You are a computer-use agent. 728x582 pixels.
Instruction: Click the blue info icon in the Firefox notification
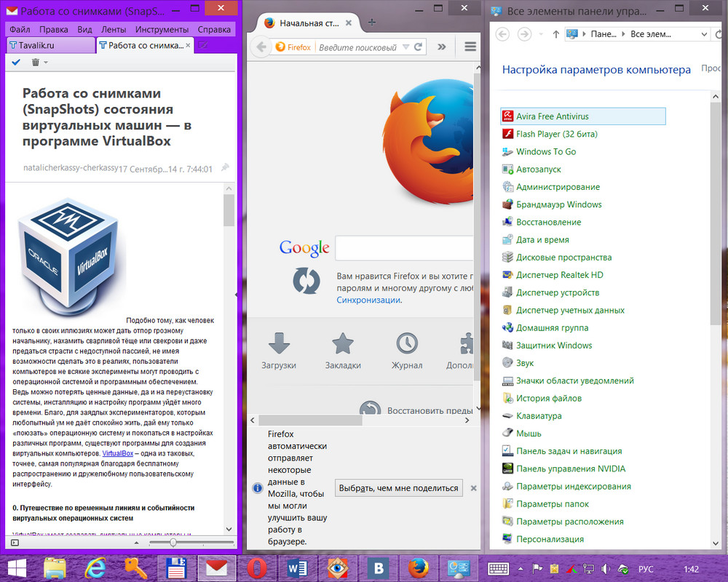[257, 488]
